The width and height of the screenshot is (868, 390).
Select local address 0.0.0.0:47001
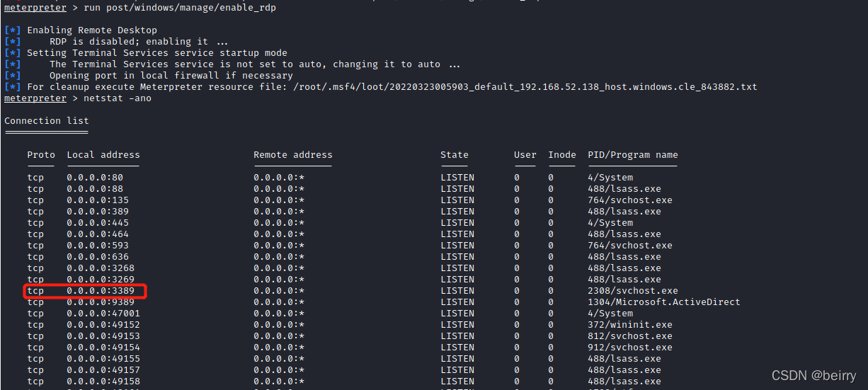point(103,313)
